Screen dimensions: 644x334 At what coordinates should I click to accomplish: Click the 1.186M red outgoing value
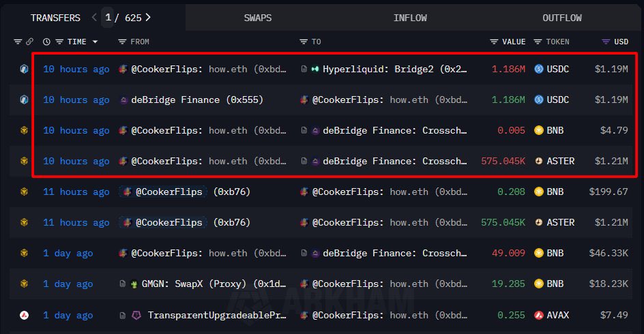(x=508, y=70)
